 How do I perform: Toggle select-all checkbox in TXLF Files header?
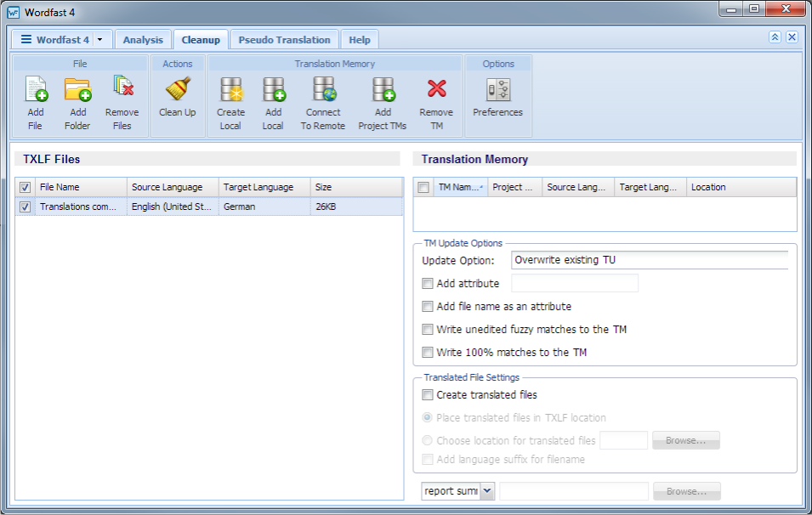click(x=25, y=187)
